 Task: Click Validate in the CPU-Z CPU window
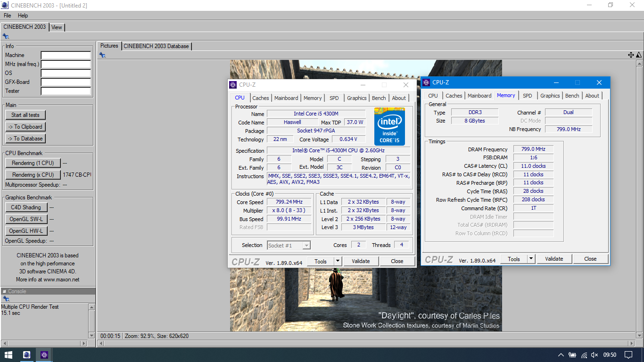(361, 261)
